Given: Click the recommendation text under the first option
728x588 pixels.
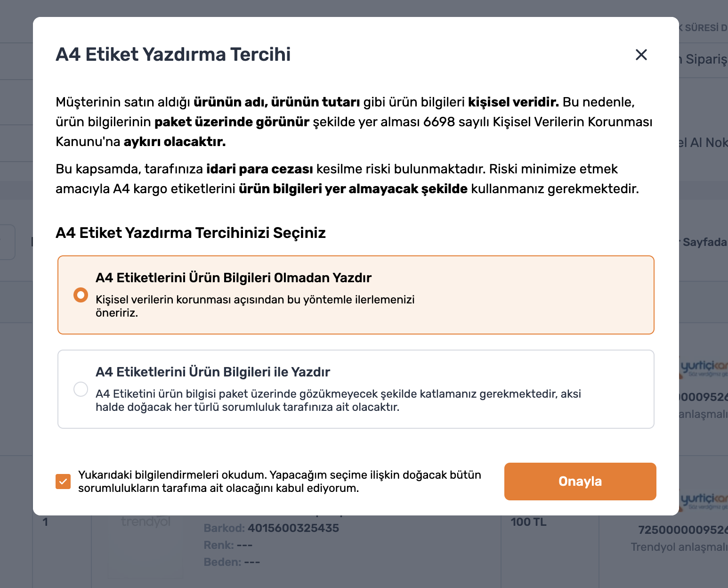Looking at the screenshot, I should pyautogui.click(x=255, y=306).
